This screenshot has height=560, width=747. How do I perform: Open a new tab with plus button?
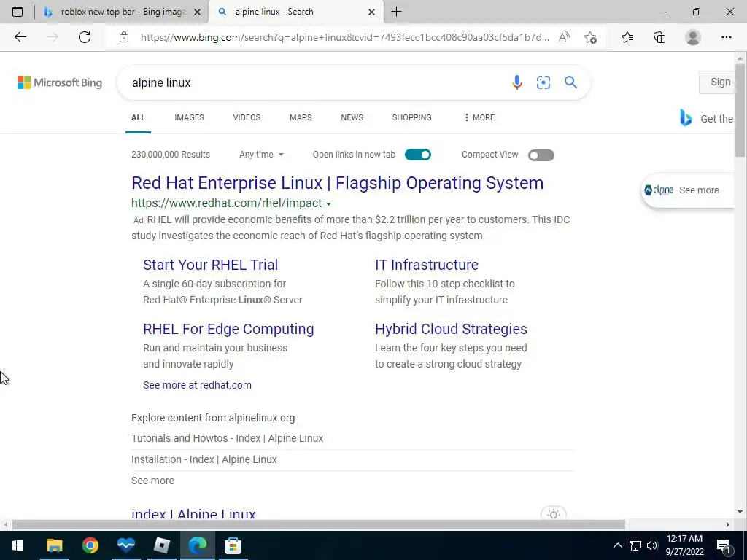[396, 12]
